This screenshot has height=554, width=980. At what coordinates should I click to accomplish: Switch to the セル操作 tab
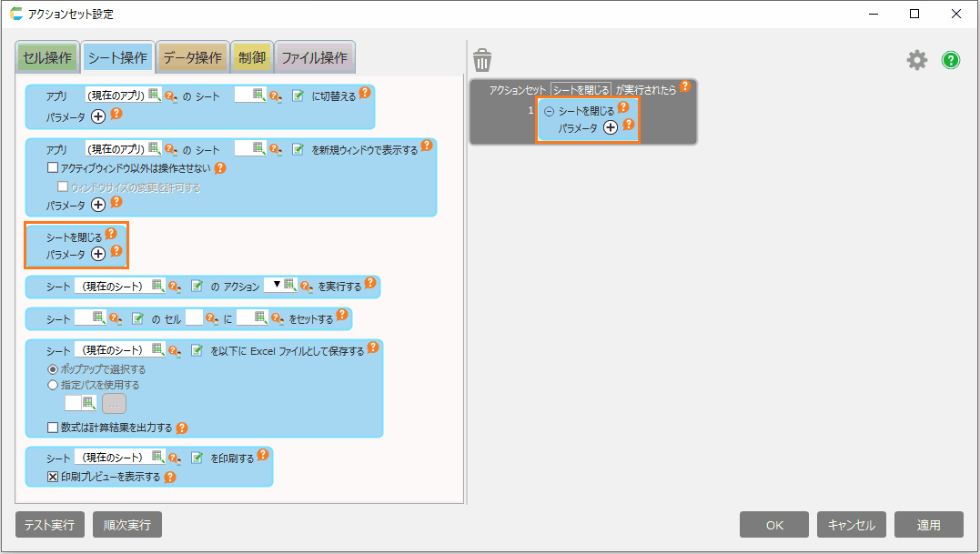[x=46, y=57]
